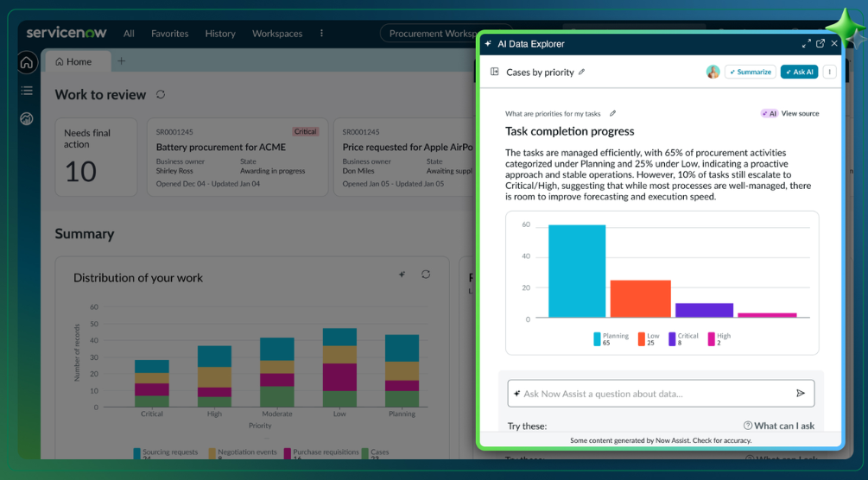Open AI Data Explorer in new window
The height and width of the screenshot is (480, 868).
[820, 43]
